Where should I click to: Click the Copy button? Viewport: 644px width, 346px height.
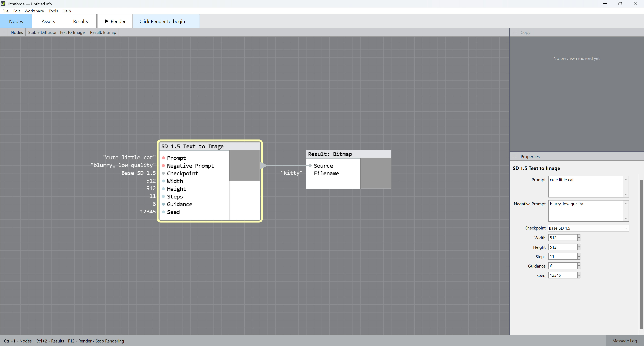pyautogui.click(x=525, y=32)
